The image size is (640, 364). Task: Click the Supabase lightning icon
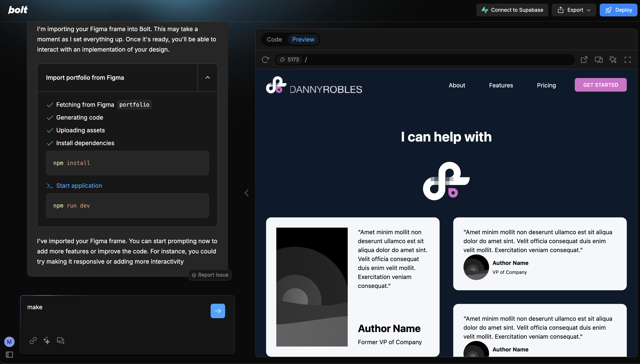click(x=485, y=10)
